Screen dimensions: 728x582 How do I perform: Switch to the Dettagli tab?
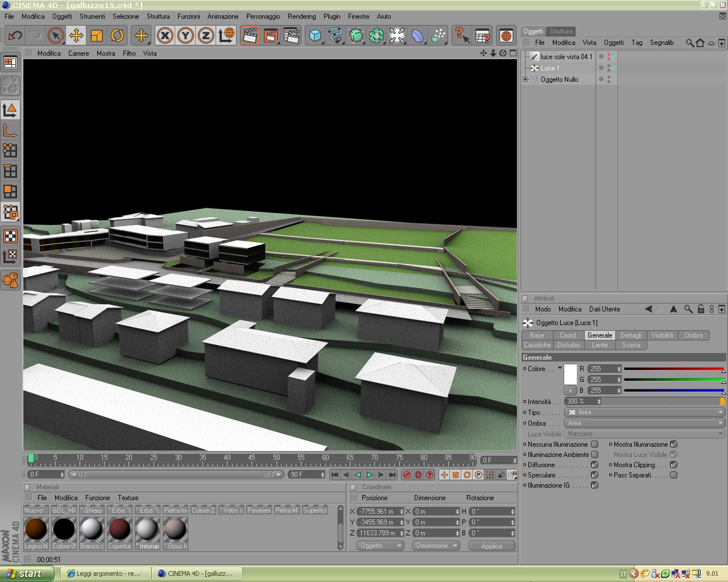(x=631, y=335)
